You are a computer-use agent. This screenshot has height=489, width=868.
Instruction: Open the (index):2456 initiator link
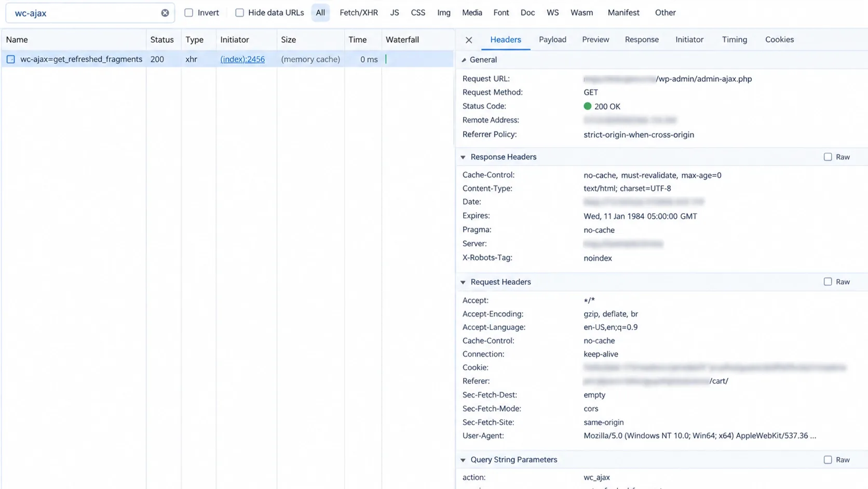[242, 59]
